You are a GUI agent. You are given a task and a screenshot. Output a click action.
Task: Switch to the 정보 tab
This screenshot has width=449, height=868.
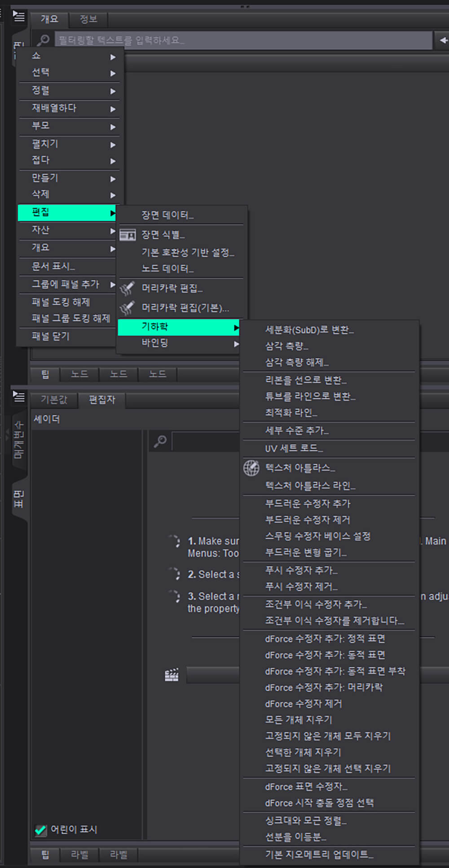88,19
